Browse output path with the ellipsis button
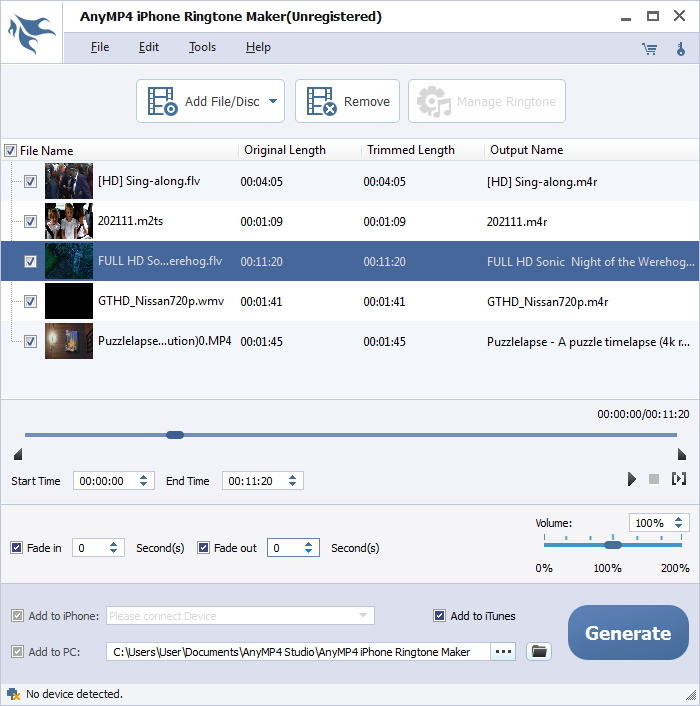 coord(503,651)
